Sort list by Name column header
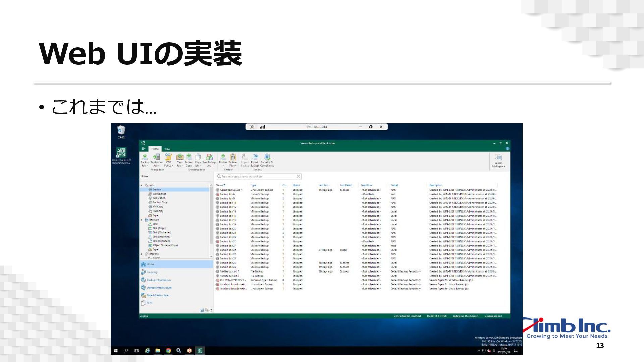This screenshot has width=644, height=362. point(220,185)
